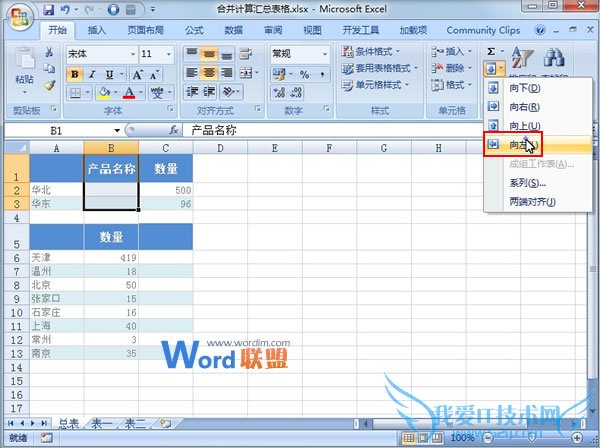Open 条件格式 conditional formatting menu

click(x=370, y=51)
